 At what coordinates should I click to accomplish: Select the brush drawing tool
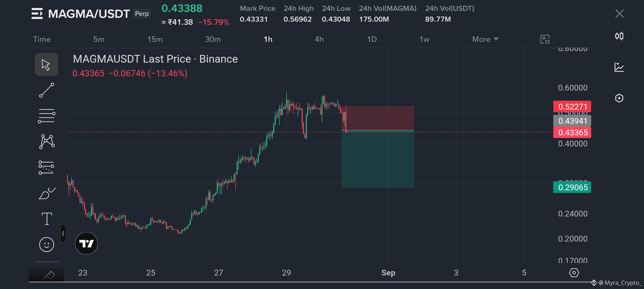tap(47, 193)
